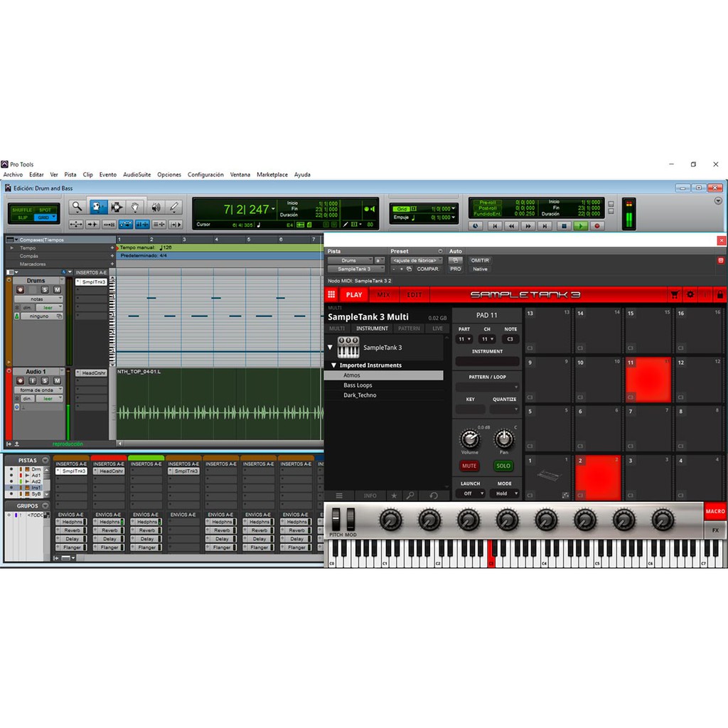
Task: Click the red Record transport button
Action: pyautogui.click(x=597, y=226)
